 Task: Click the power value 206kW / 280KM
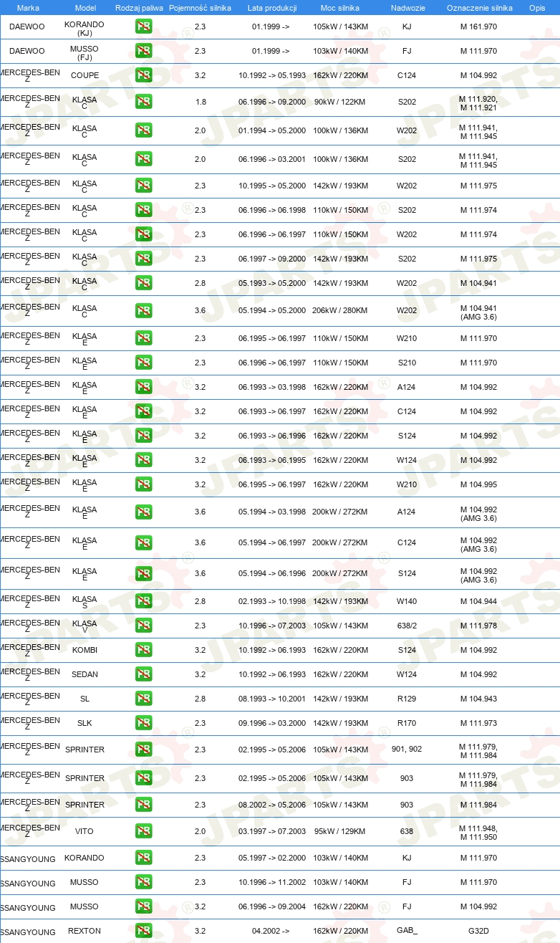click(339, 310)
